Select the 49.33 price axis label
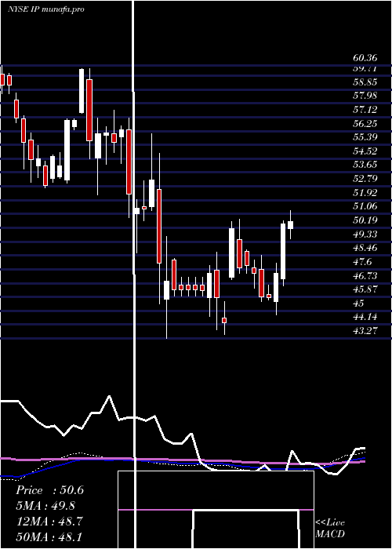Viewport: 392px width, 549px height. click(365, 234)
